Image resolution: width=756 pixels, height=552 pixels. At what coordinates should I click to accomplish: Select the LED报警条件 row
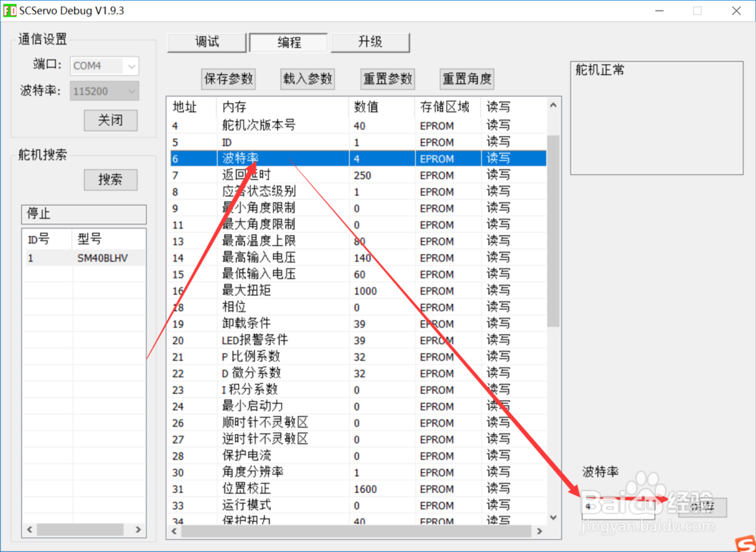(x=358, y=340)
